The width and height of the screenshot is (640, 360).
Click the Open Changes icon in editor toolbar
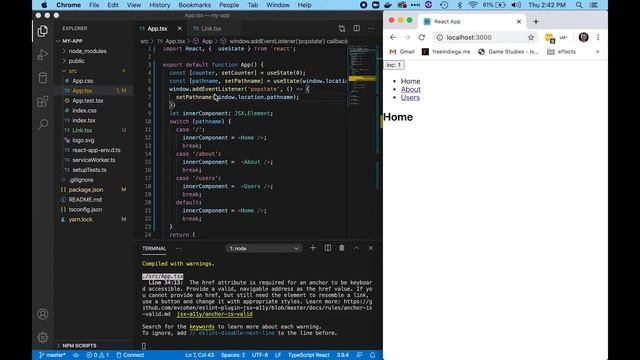pos(342,29)
